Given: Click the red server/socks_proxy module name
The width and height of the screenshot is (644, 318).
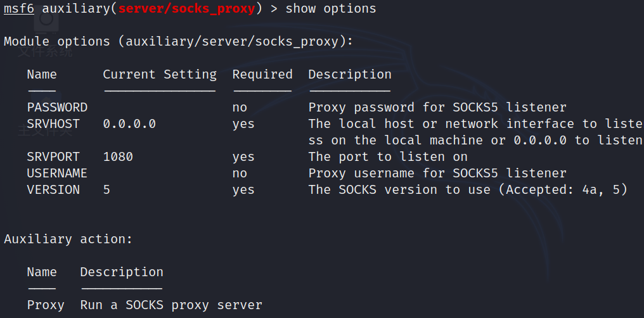Looking at the screenshot, I should 190,9.
